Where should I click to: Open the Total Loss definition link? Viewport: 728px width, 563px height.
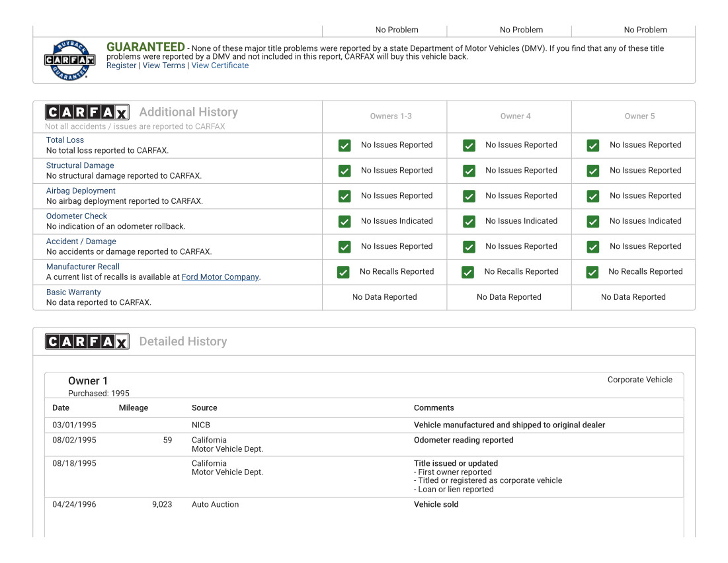coord(65,140)
